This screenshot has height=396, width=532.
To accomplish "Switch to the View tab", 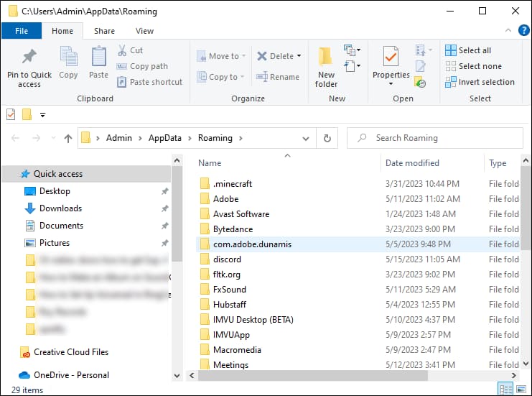I will (x=144, y=31).
